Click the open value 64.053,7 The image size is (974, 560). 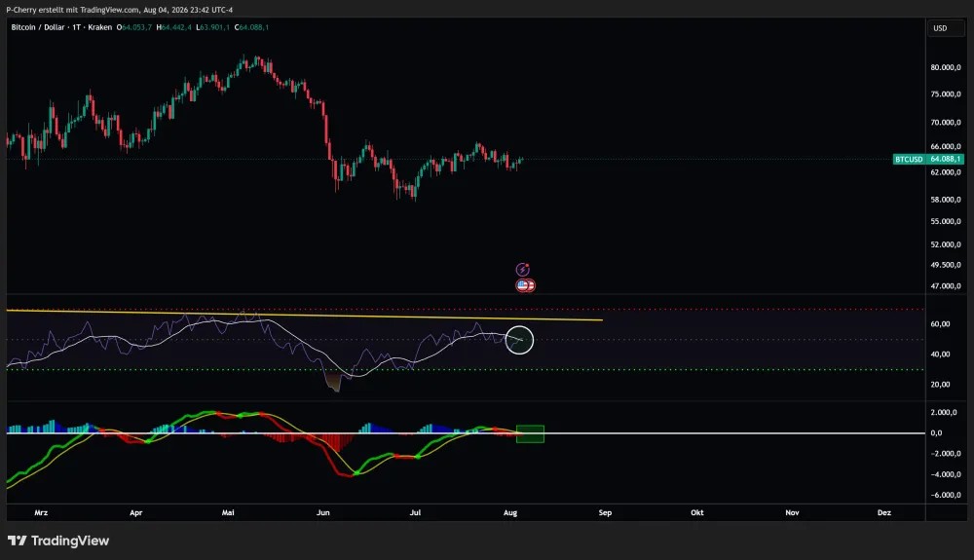pyautogui.click(x=136, y=27)
